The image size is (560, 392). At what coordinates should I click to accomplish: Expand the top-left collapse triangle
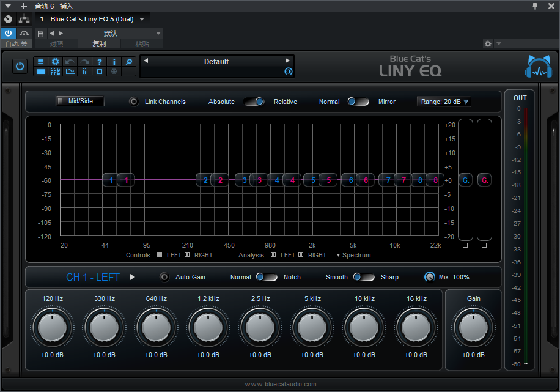pos(8,6)
